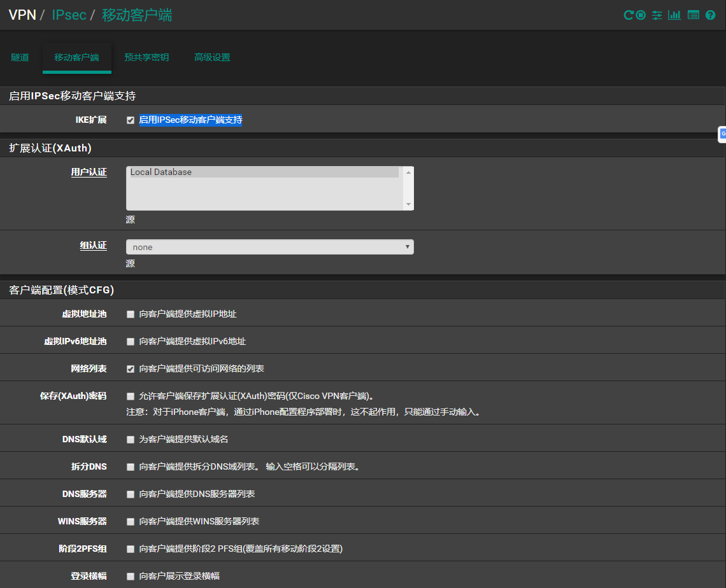This screenshot has width=726, height=588.
Task: Click the restart service icon
Action: click(628, 15)
